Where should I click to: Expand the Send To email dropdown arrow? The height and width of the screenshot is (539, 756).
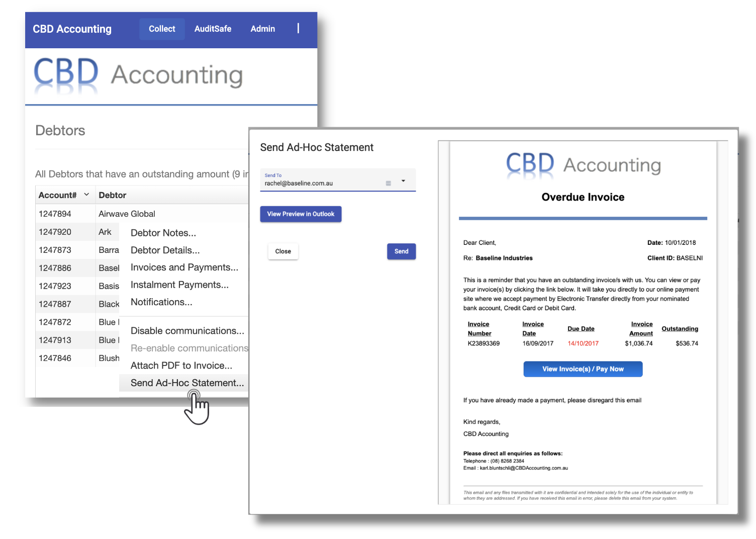(403, 181)
